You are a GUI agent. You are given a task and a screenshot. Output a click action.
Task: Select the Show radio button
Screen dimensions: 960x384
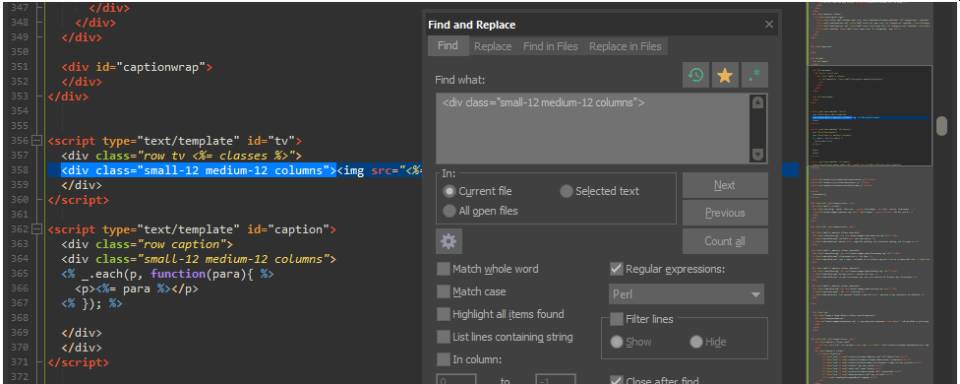click(617, 342)
